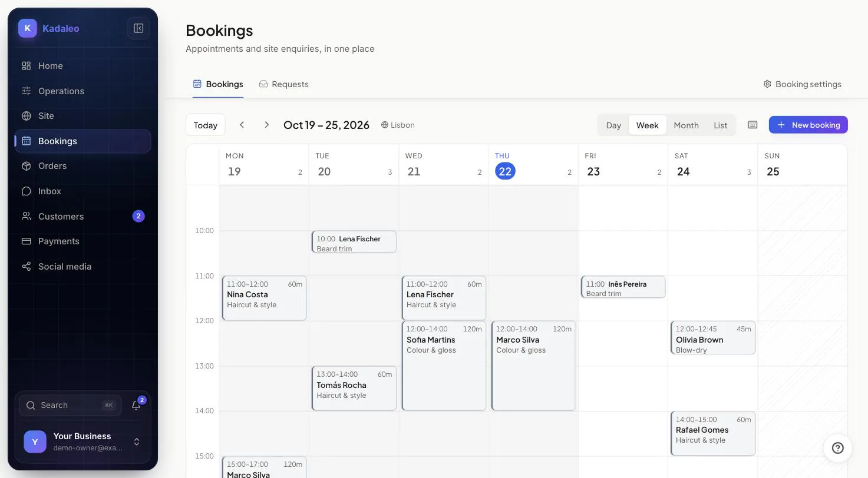The height and width of the screenshot is (478, 868).
Task: Select Bookings in the sidebar
Action: pos(82,141)
